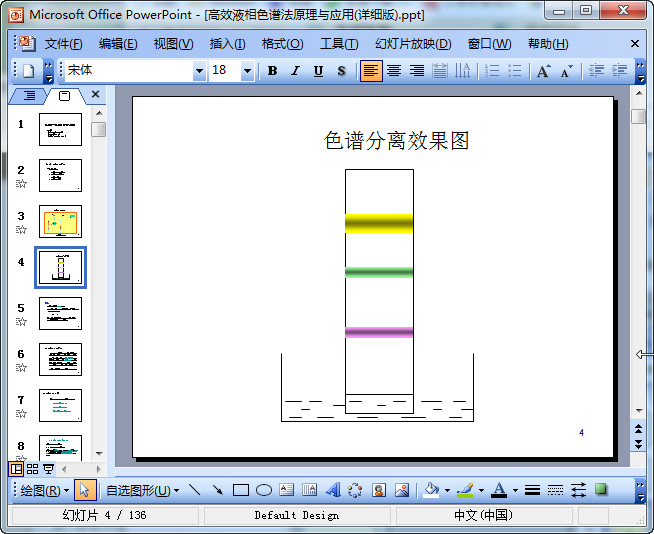The image size is (654, 534).
Task: Click Increase Indent icon
Action: tap(619, 71)
